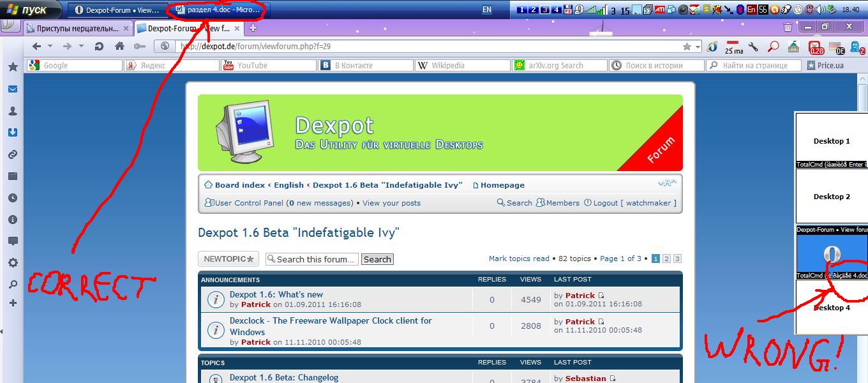Screen dimensions: 868x383
Task: Type a query in Search this forum field
Action: (311, 259)
